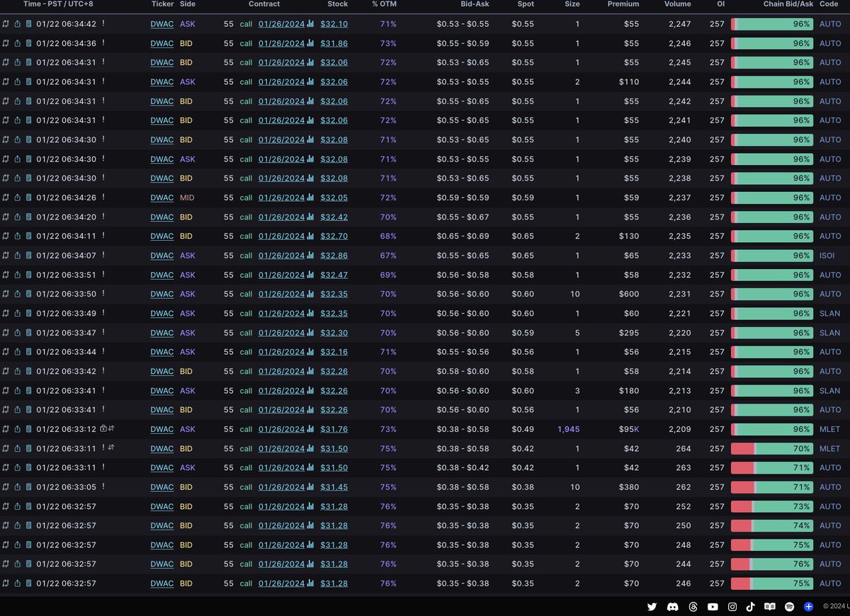Click the share icon on 06:34:42 row

coord(18,24)
